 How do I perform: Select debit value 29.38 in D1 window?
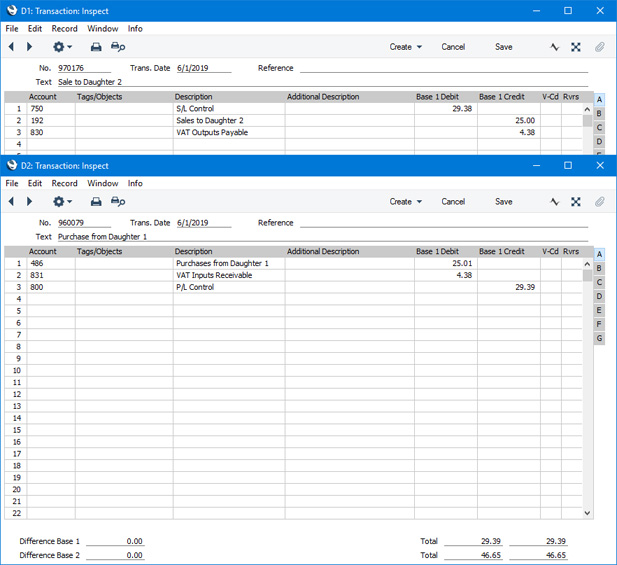click(446, 109)
